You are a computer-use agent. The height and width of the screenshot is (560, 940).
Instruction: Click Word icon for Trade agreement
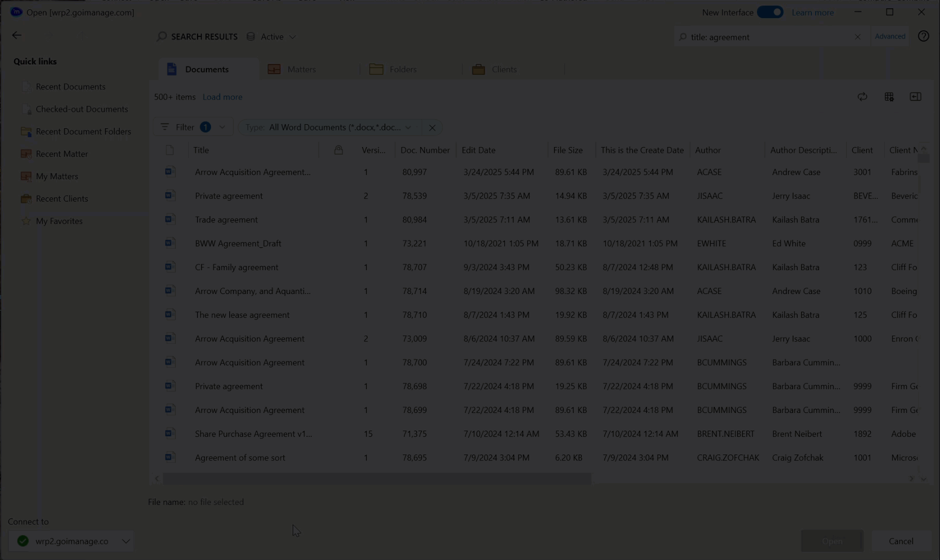coord(169,220)
